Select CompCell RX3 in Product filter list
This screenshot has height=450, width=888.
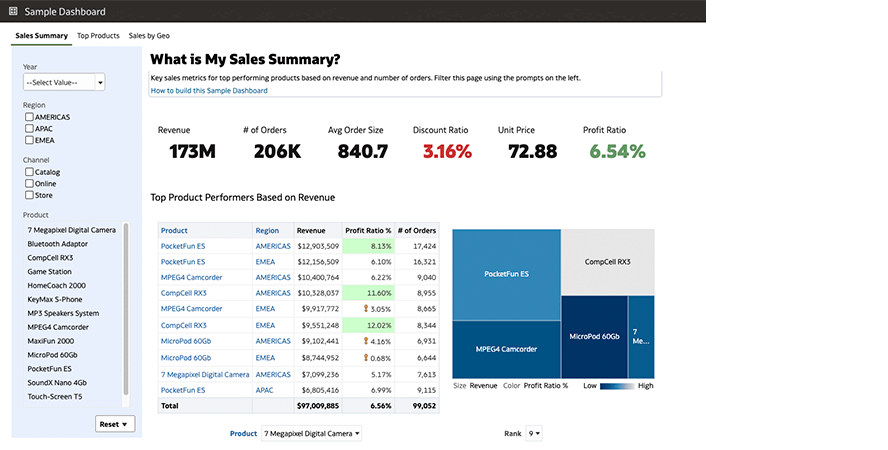pos(50,258)
